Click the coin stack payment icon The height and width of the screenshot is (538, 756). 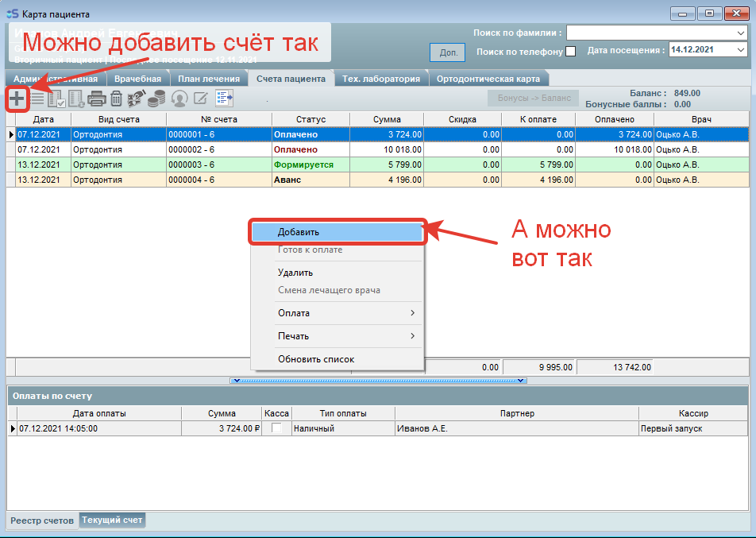pos(157,99)
